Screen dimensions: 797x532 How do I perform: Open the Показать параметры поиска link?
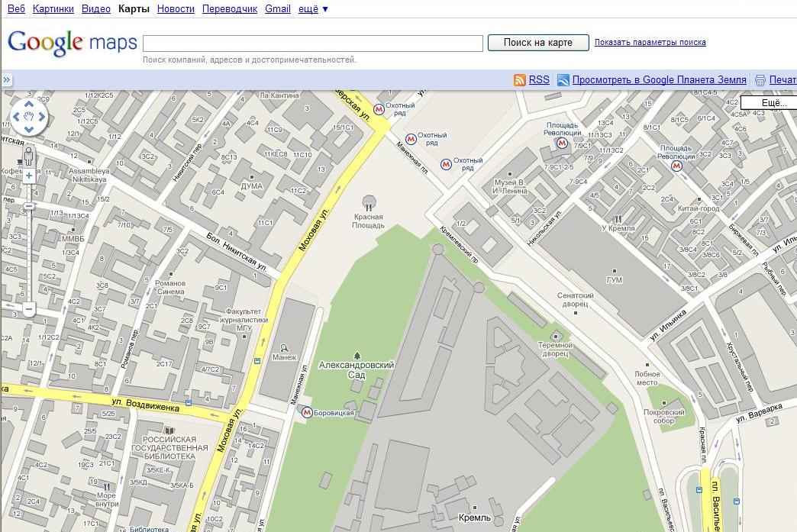(x=650, y=43)
